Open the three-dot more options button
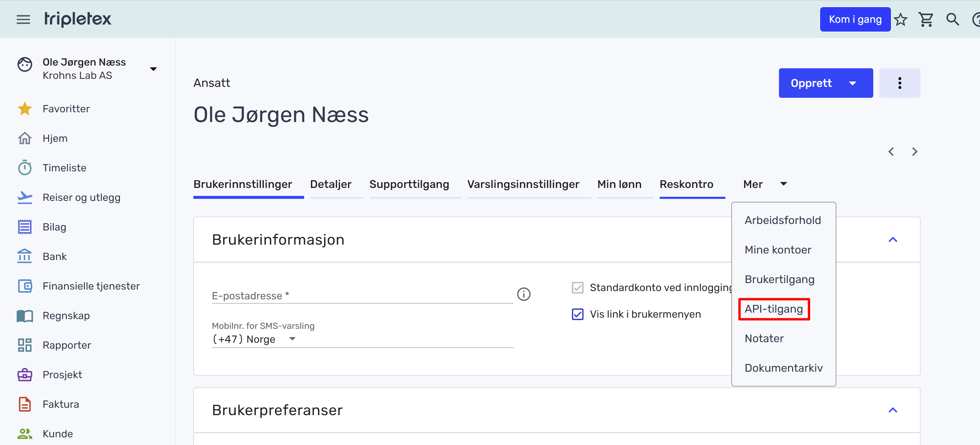 point(899,83)
